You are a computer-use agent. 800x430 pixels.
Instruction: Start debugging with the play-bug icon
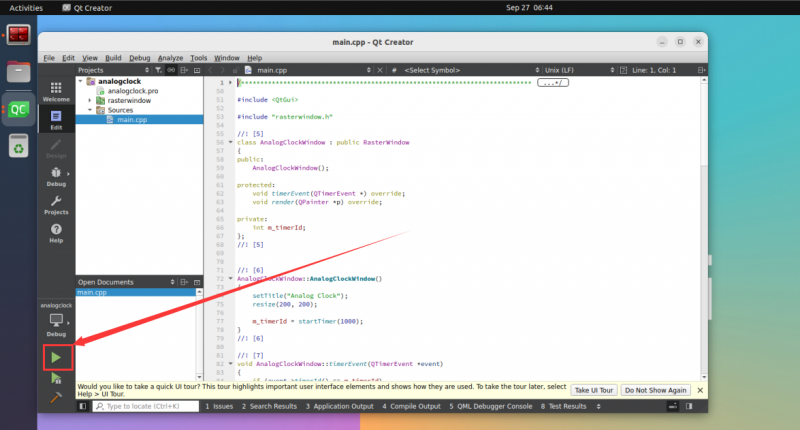(56, 378)
